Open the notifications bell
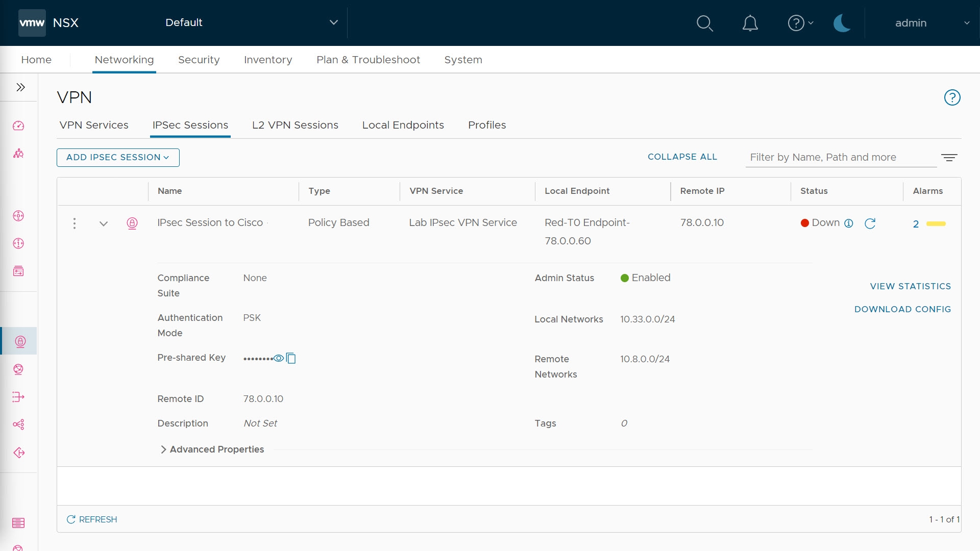Image resolution: width=980 pixels, height=551 pixels. (750, 23)
